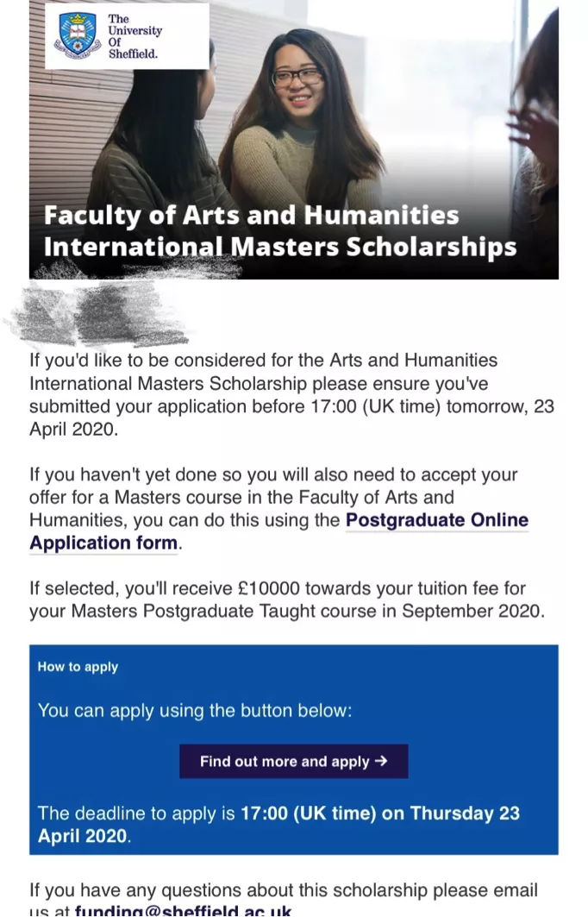Click the How to apply heading
Viewport: 588px width, 917px height.
[x=78, y=667]
